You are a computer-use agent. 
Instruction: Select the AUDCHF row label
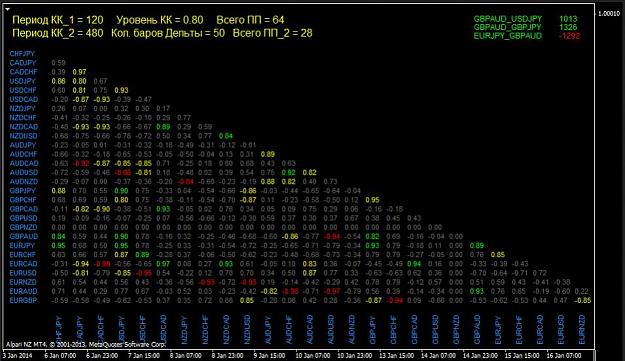[x=24, y=154]
